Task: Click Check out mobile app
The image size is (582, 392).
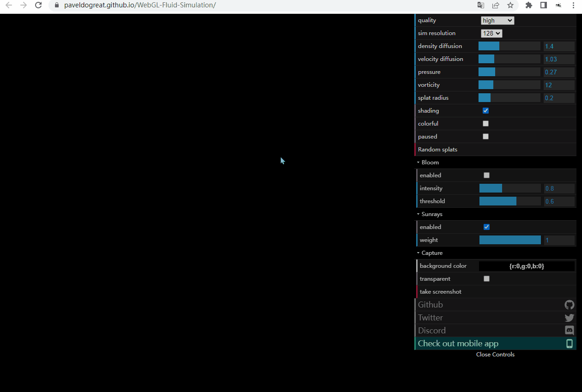Action: click(x=496, y=344)
